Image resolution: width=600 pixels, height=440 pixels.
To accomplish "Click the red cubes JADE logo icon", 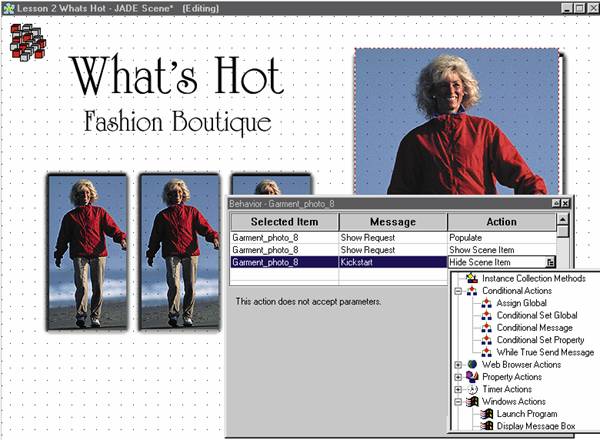I will coord(28,42).
